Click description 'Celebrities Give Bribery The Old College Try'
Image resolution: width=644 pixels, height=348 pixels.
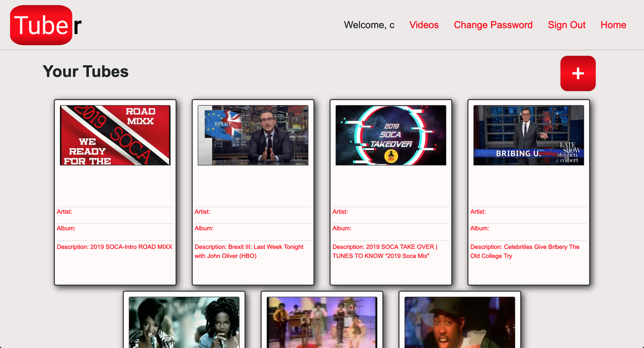click(525, 251)
